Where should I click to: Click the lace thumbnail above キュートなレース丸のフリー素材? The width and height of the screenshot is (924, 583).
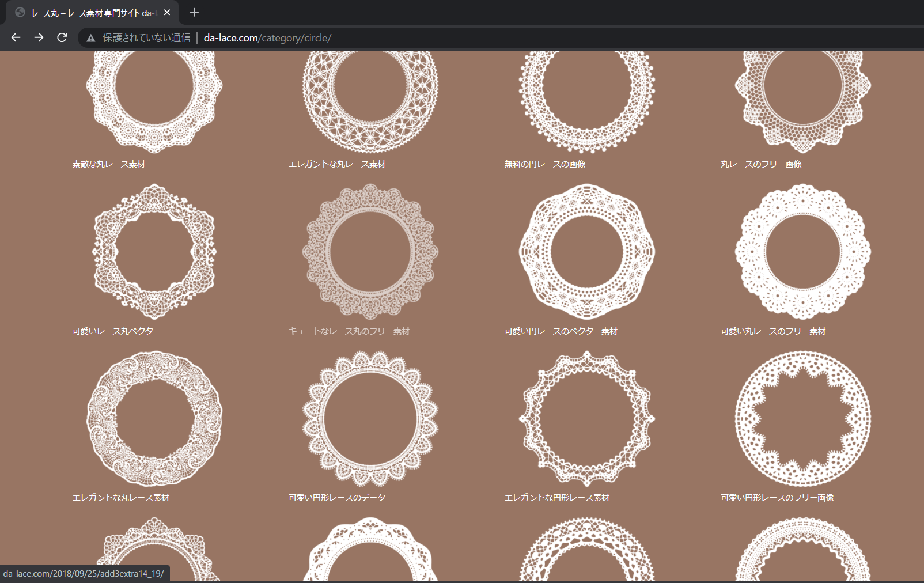(x=370, y=252)
